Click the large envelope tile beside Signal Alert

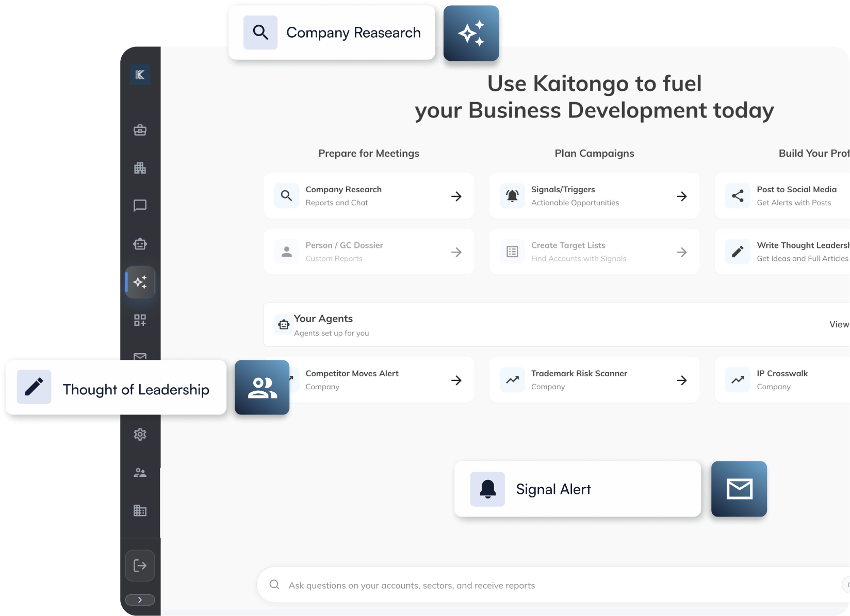pyautogui.click(x=739, y=489)
